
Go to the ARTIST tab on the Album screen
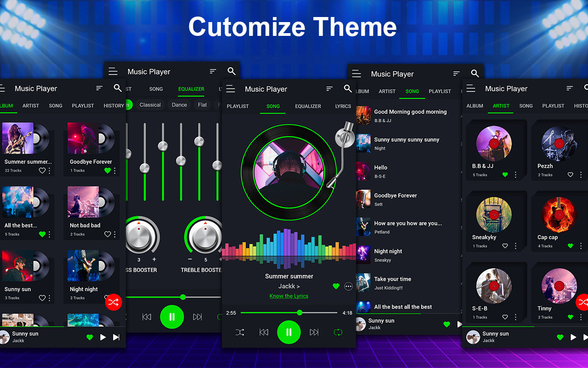31,106
